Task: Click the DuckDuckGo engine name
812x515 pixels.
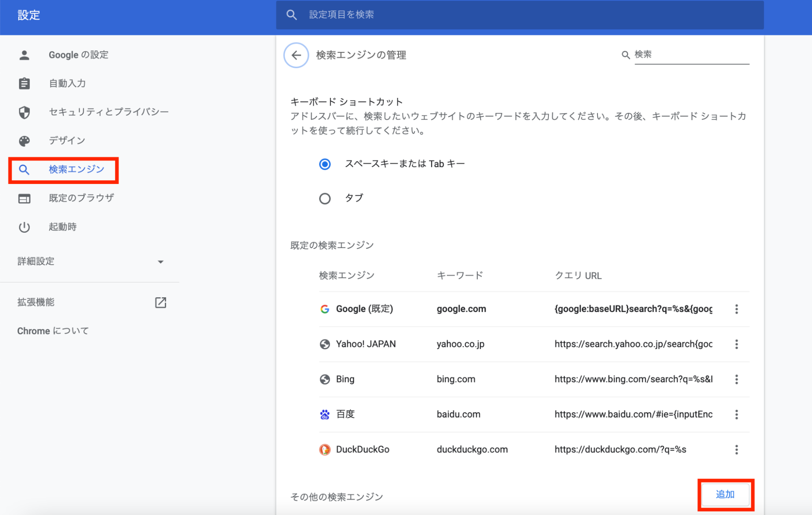Action: click(x=362, y=450)
